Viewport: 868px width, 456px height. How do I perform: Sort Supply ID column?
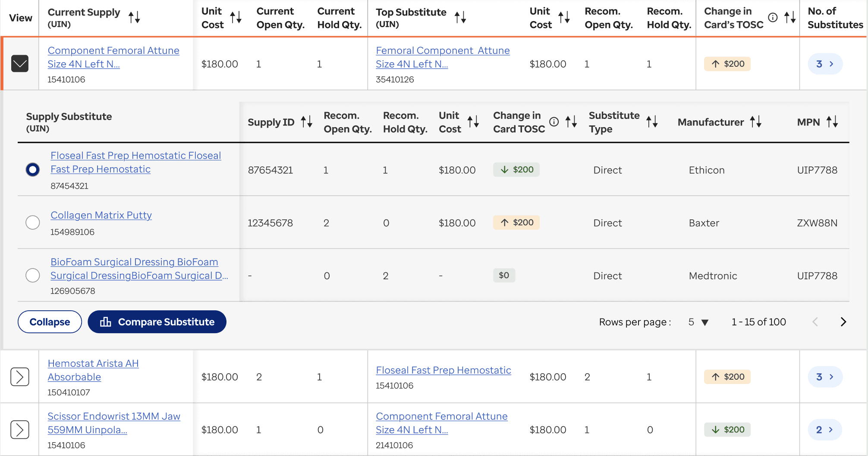click(307, 122)
